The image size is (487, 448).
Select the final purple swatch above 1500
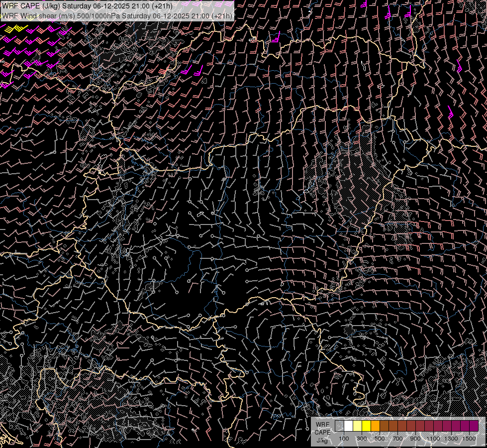coord(474,426)
